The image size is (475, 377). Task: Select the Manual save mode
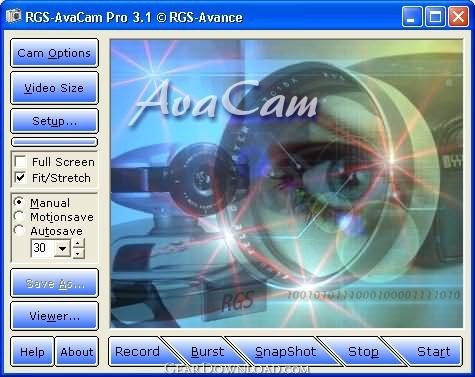point(19,202)
